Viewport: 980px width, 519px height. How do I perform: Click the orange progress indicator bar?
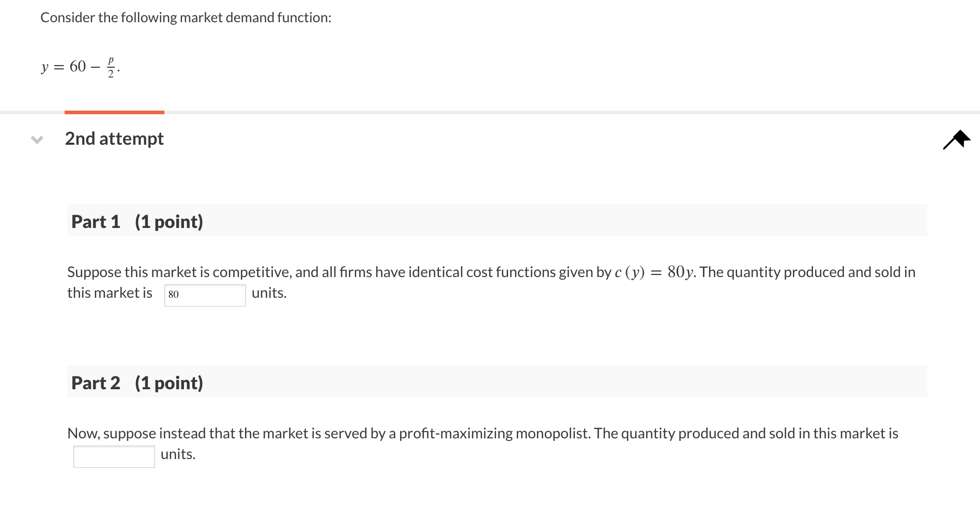point(114,112)
